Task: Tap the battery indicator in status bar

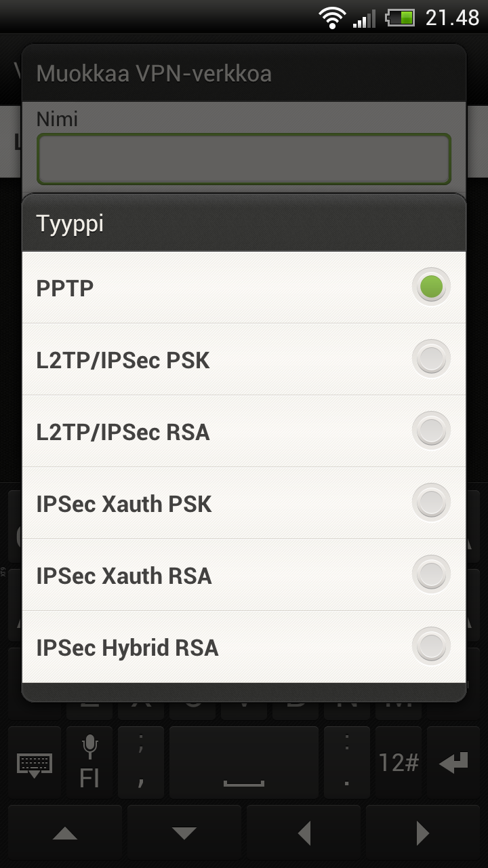Action: (401, 18)
